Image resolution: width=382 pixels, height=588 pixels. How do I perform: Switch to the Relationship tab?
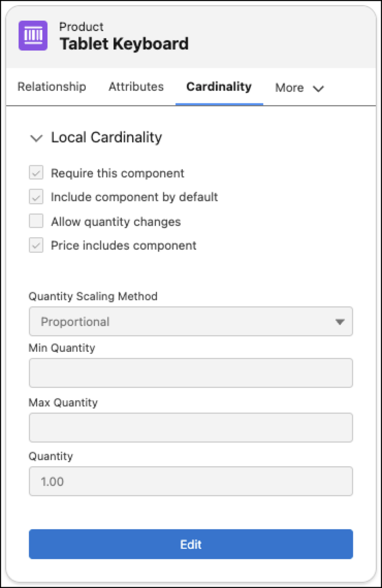(52, 87)
